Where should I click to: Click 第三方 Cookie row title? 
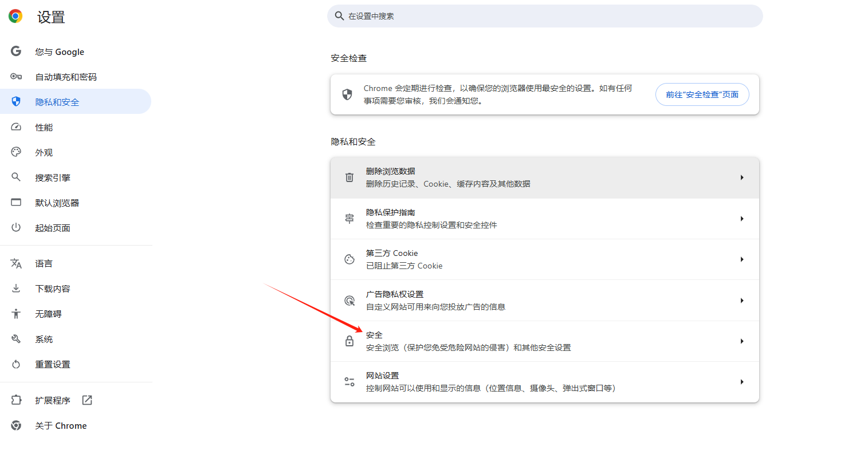(x=392, y=253)
